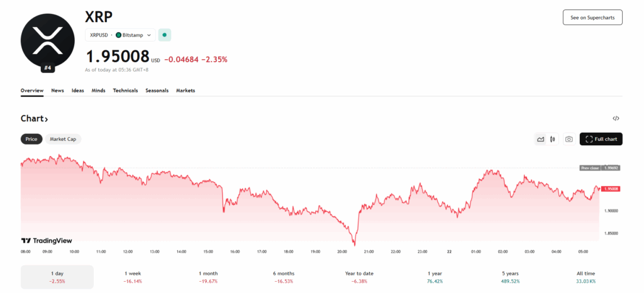Click the current price label 1.95008 on axis
Viewport: 644px width, 293px height.
(611, 189)
